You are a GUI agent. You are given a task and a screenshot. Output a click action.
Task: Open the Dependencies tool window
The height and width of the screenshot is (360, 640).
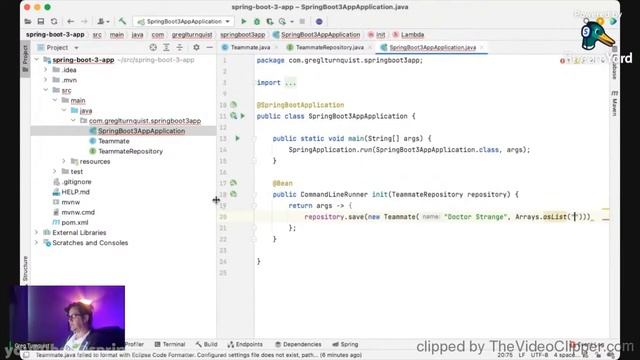coord(298,344)
